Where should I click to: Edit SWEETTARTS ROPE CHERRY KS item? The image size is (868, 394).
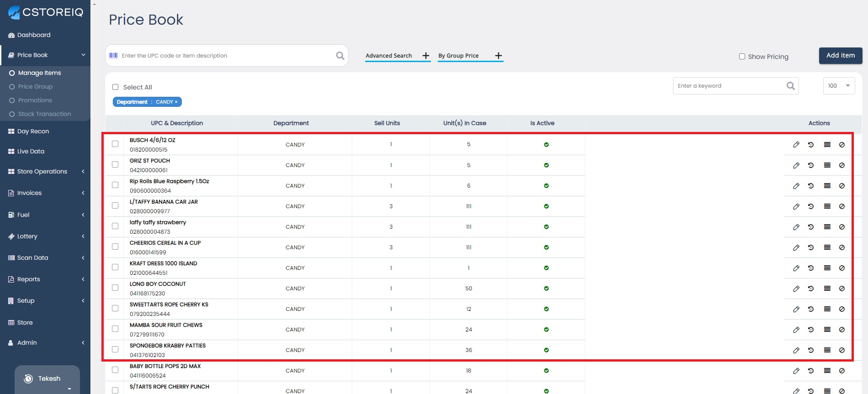click(x=796, y=309)
